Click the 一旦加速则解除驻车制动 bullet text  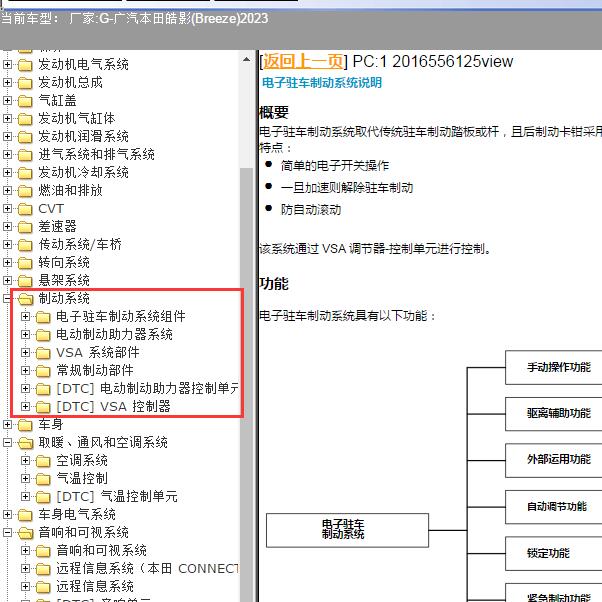click(347, 188)
